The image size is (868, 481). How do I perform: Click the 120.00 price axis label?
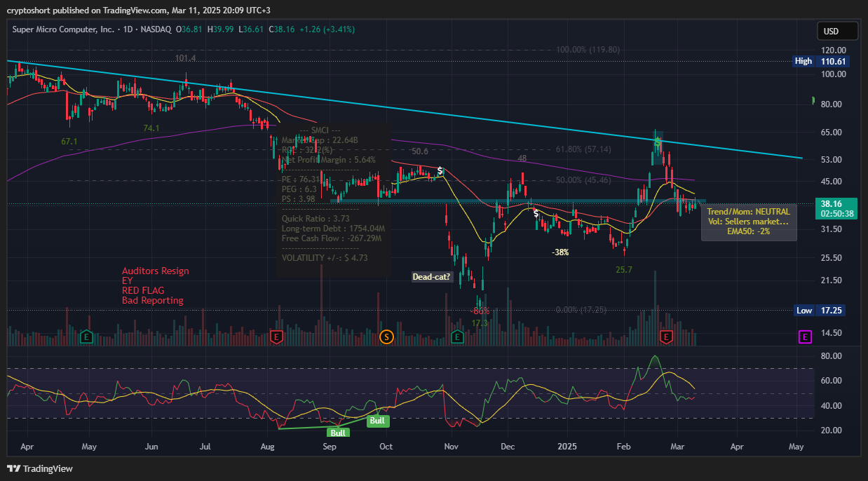832,50
